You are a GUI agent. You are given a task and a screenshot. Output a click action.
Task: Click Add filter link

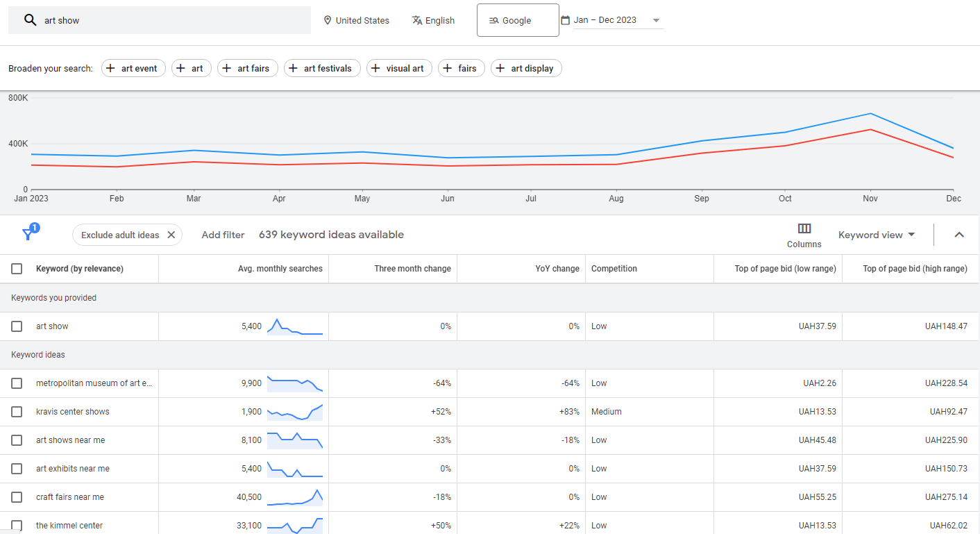[x=223, y=235]
